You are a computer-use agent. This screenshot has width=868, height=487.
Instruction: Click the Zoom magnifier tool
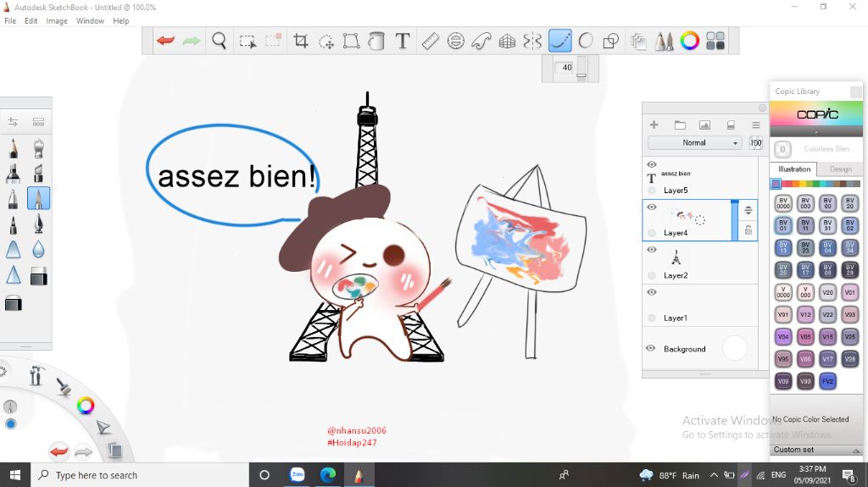[219, 41]
